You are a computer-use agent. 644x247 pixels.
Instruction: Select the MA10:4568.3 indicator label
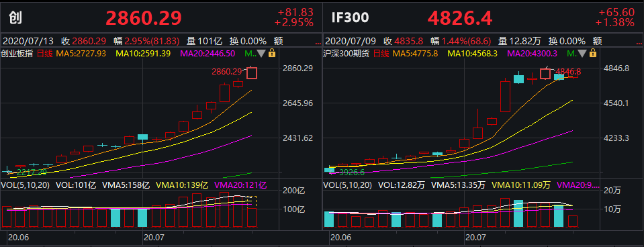(x=473, y=53)
